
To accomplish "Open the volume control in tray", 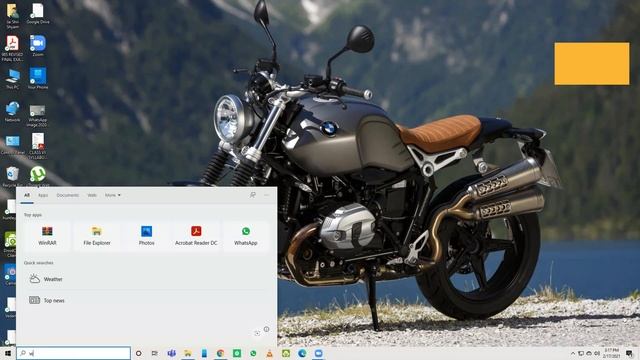I will tap(597, 353).
